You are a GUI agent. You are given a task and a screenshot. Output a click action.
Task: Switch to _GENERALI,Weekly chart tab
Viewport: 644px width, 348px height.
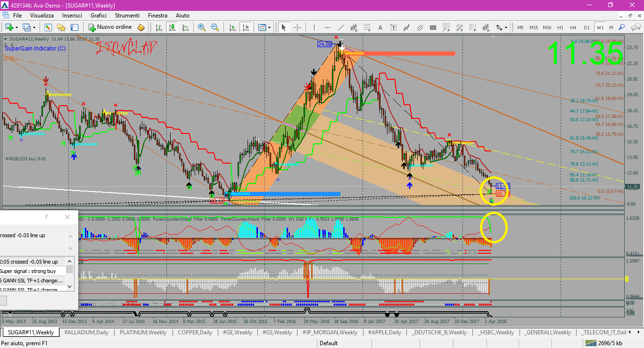(547, 332)
